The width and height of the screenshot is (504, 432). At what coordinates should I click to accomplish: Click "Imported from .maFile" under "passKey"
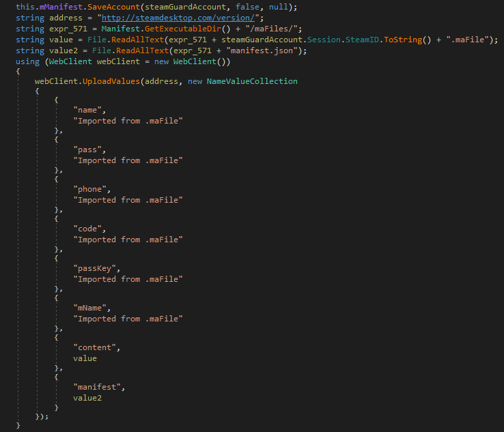tap(128, 279)
